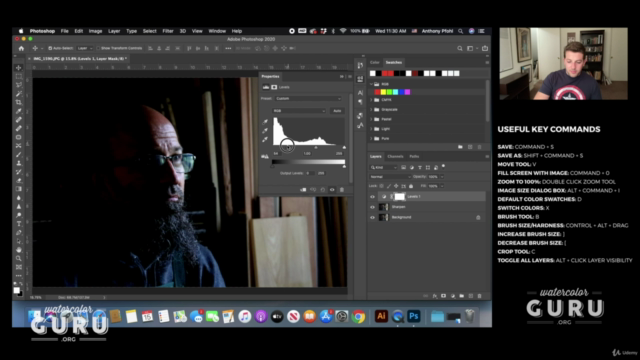Open the Opacity value dropdown
This screenshot has height=360, width=640.
click(442, 177)
